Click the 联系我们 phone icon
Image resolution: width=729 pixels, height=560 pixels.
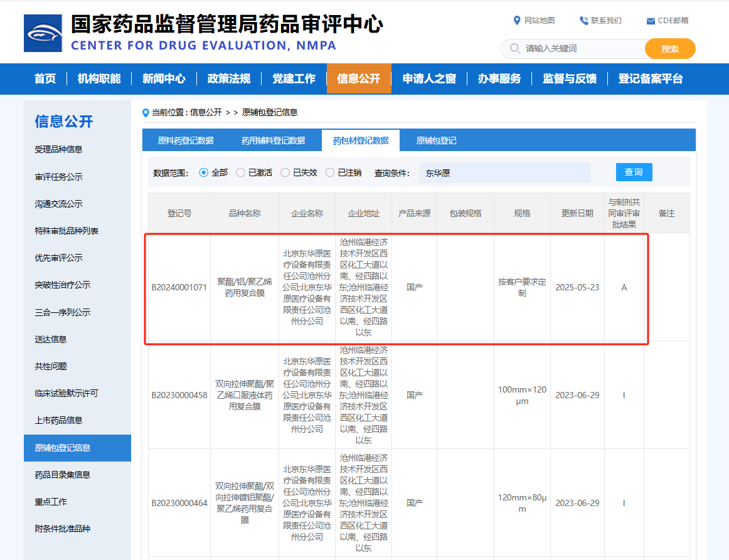coord(583,21)
